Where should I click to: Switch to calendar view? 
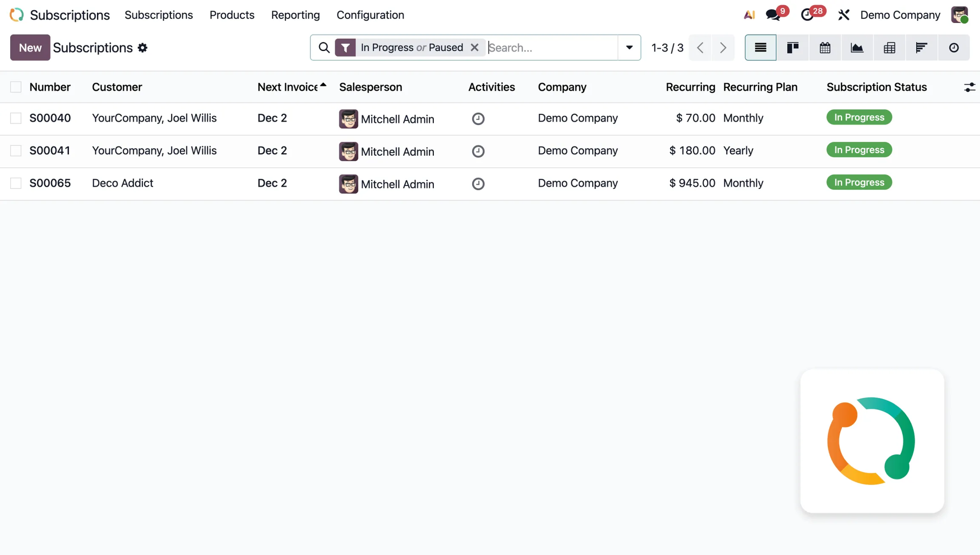(x=825, y=47)
